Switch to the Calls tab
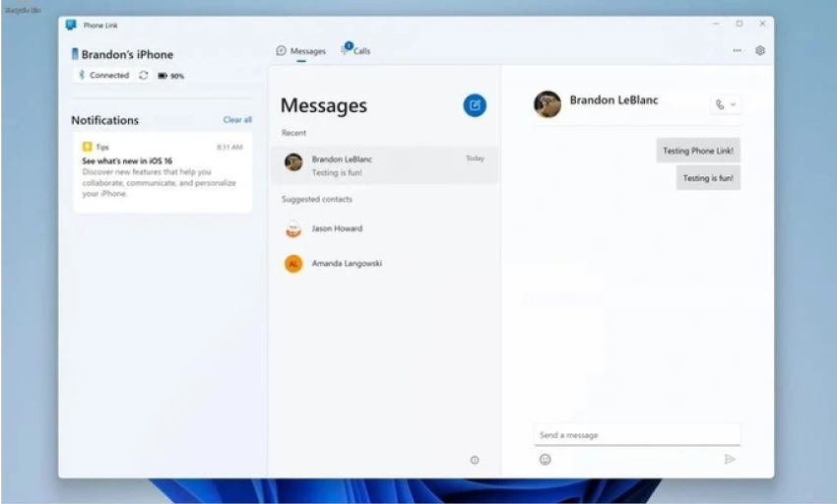The height and width of the screenshot is (504, 837). pyautogui.click(x=355, y=50)
